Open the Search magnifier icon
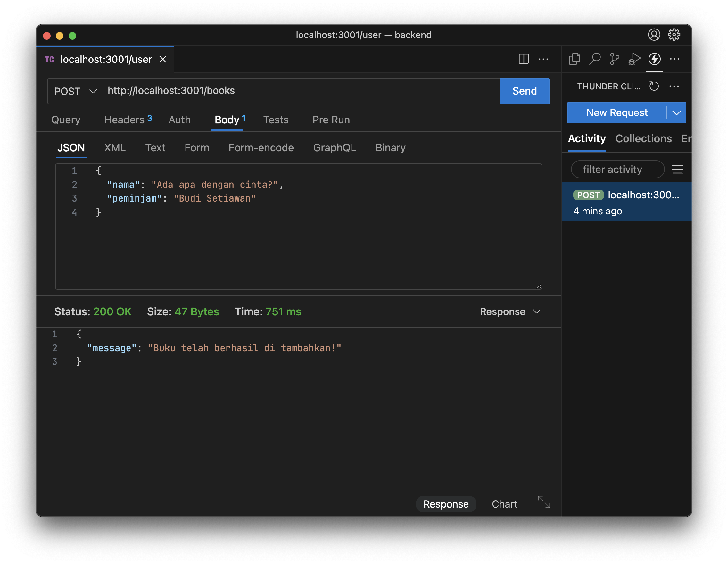The image size is (728, 564). pyautogui.click(x=595, y=59)
